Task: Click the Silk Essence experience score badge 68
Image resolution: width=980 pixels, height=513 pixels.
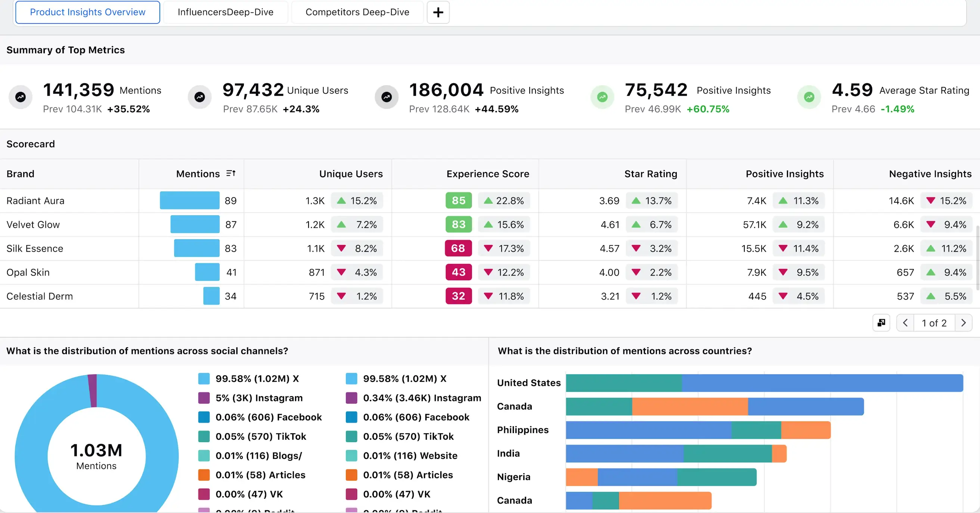Action: click(458, 248)
